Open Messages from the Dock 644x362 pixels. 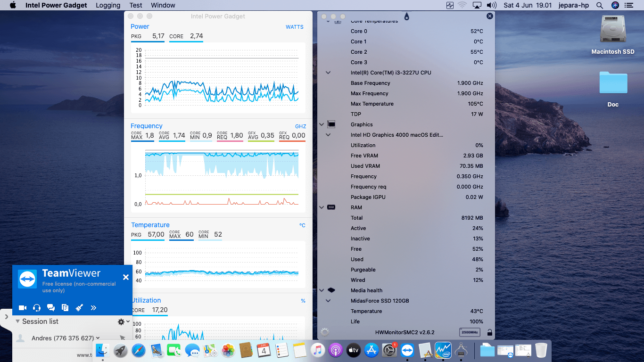192,350
